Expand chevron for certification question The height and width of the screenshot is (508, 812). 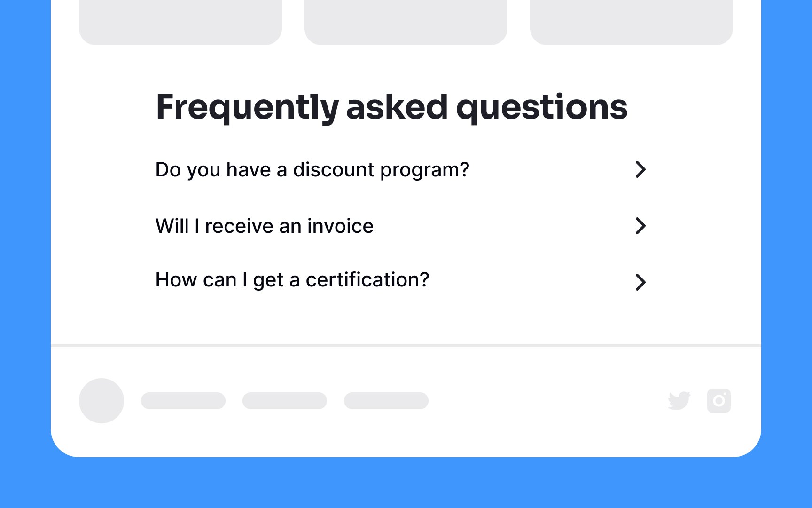(640, 282)
